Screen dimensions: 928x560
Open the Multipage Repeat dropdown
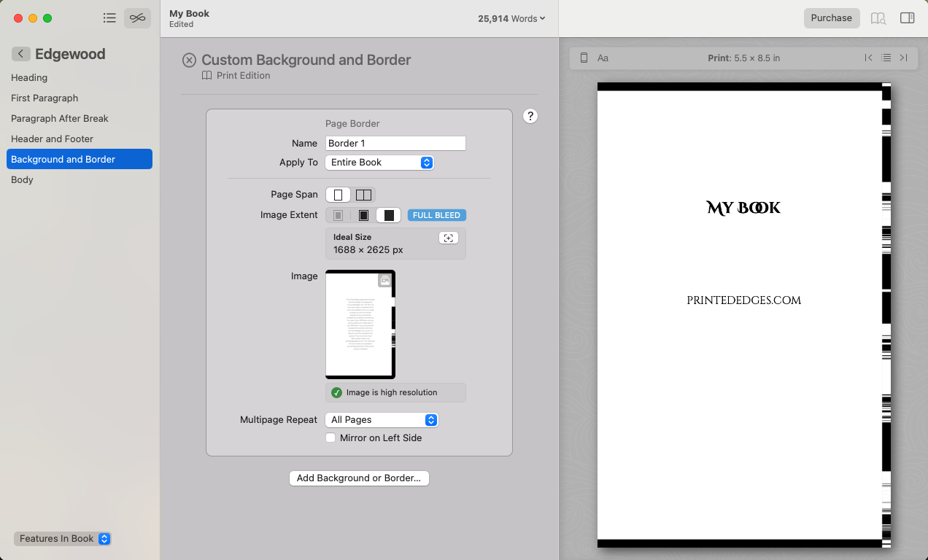(382, 420)
